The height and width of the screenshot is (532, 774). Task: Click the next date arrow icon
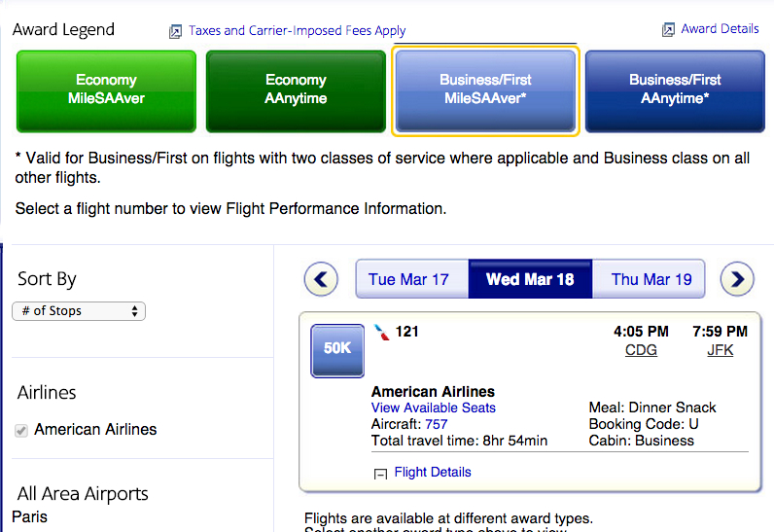[x=737, y=279]
